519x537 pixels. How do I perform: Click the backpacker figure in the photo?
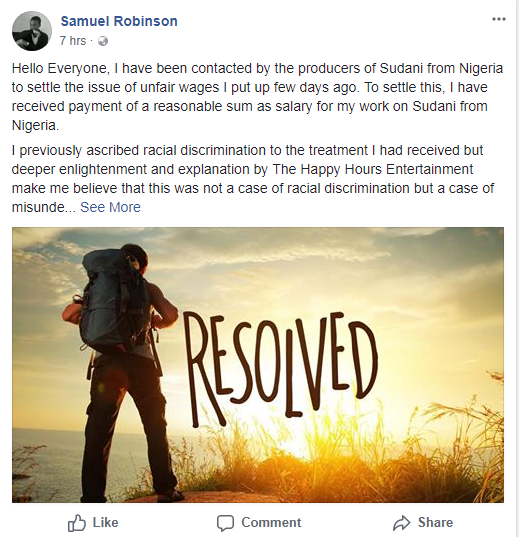123,372
